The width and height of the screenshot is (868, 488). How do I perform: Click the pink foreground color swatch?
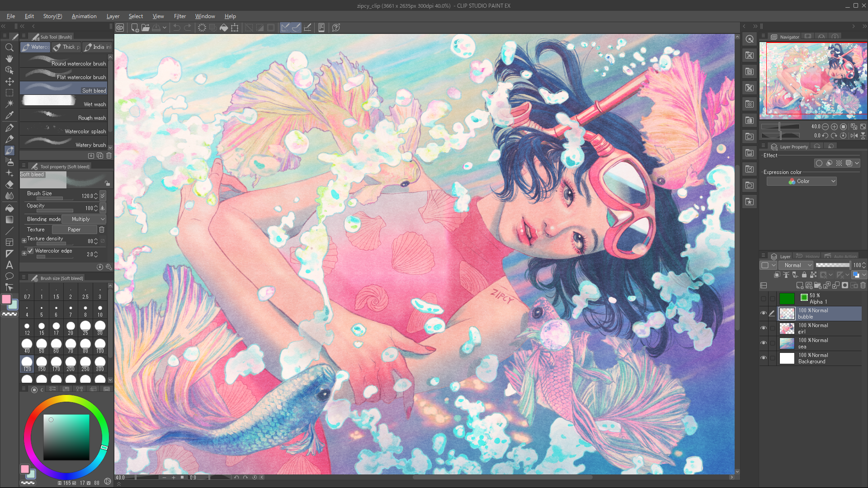[6, 298]
